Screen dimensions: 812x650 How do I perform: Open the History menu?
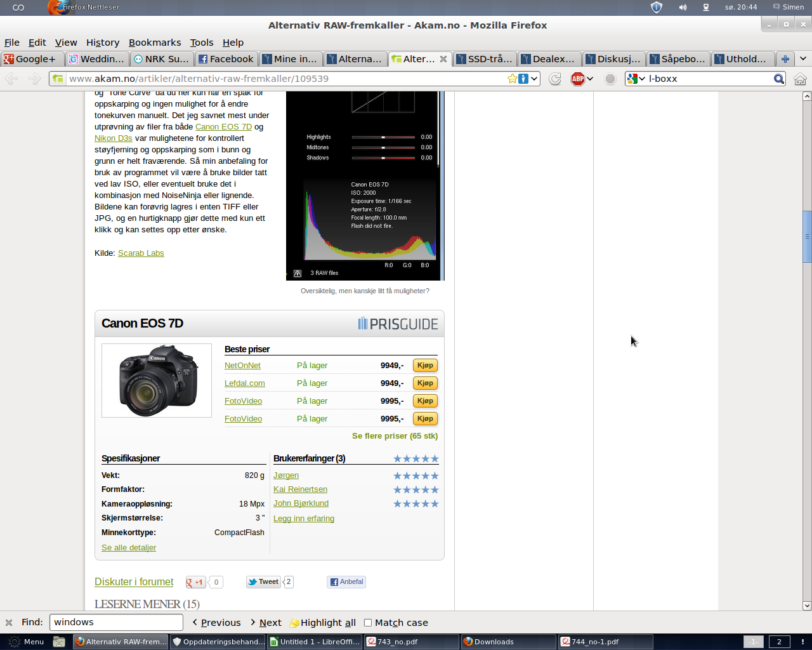coord(103,43)
